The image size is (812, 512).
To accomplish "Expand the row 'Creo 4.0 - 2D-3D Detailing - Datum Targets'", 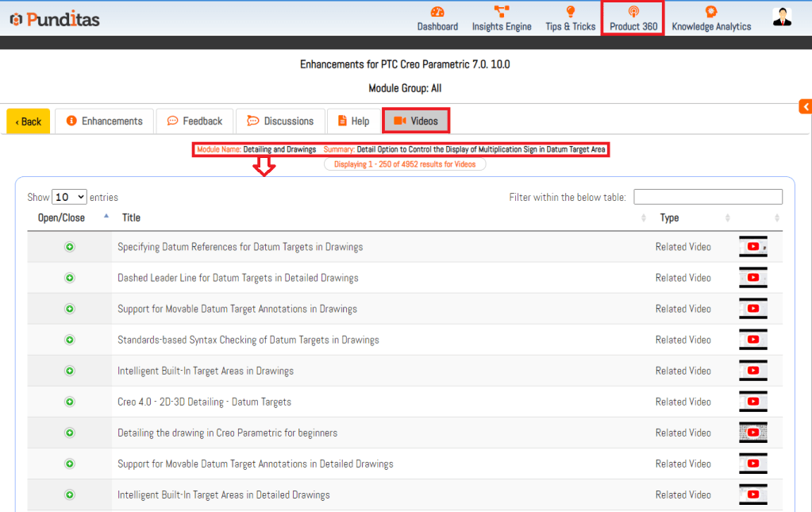I will [x=69, y=402].
